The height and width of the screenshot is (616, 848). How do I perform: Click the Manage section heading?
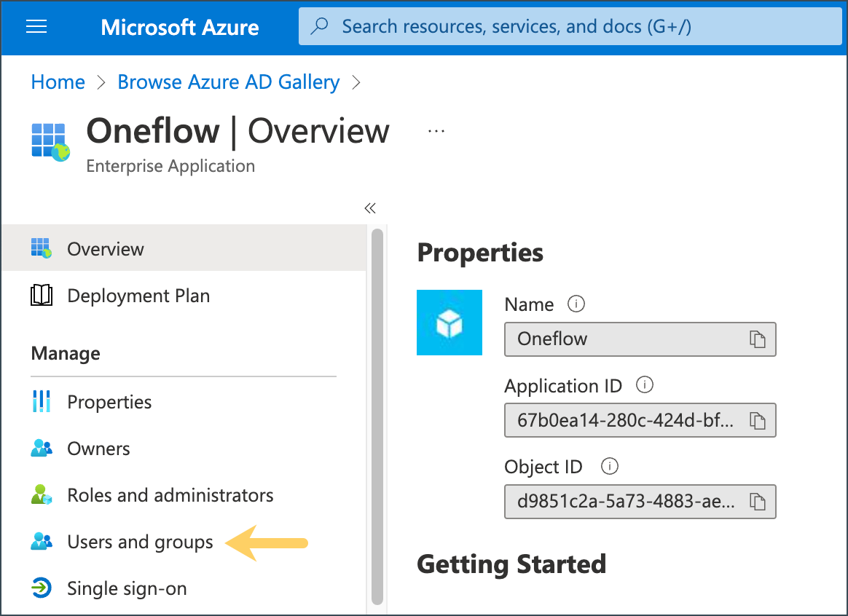(66, 353)
